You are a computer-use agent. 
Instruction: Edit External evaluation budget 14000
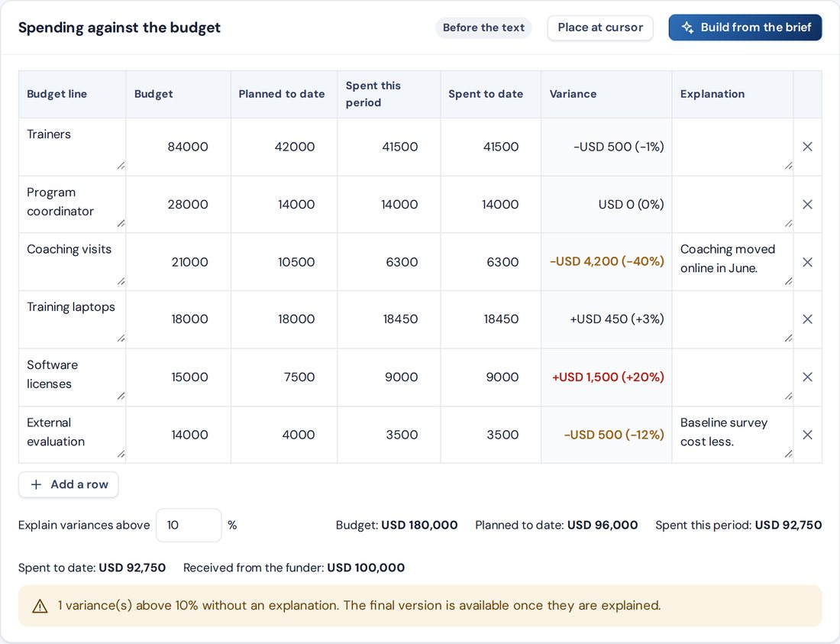click(179, 435)
